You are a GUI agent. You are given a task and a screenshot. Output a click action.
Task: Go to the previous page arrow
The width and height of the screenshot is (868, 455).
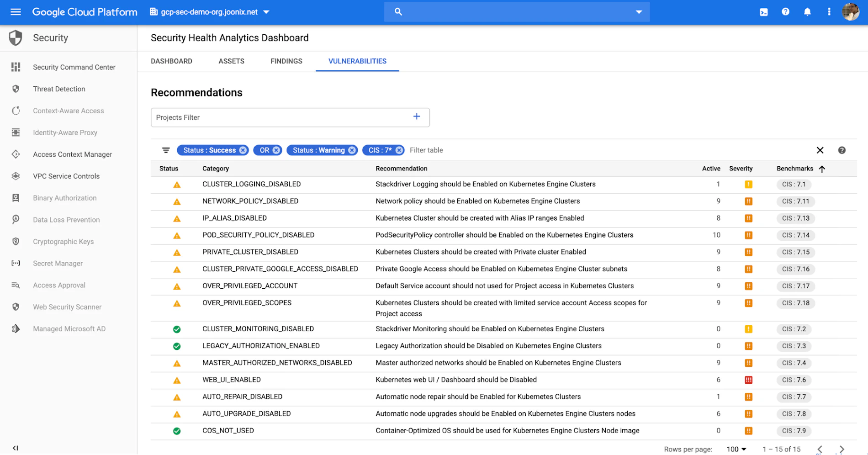pyautogui.click(x=820, y=449)
